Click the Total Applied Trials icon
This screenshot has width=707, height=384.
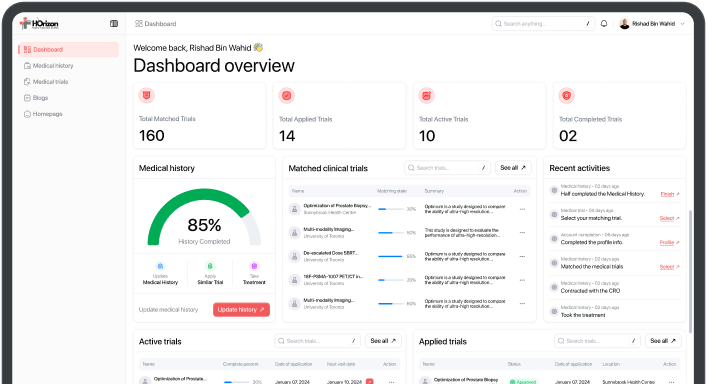pos(286,96)
